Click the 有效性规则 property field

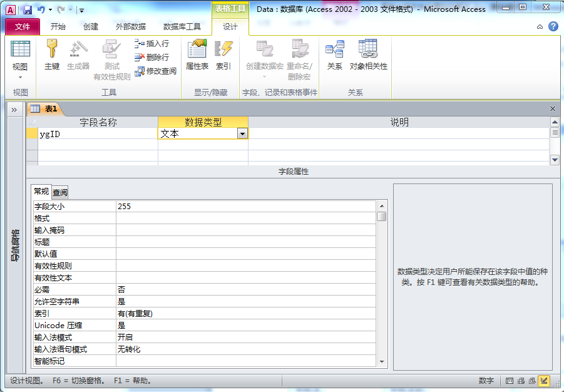pos(245,266)
